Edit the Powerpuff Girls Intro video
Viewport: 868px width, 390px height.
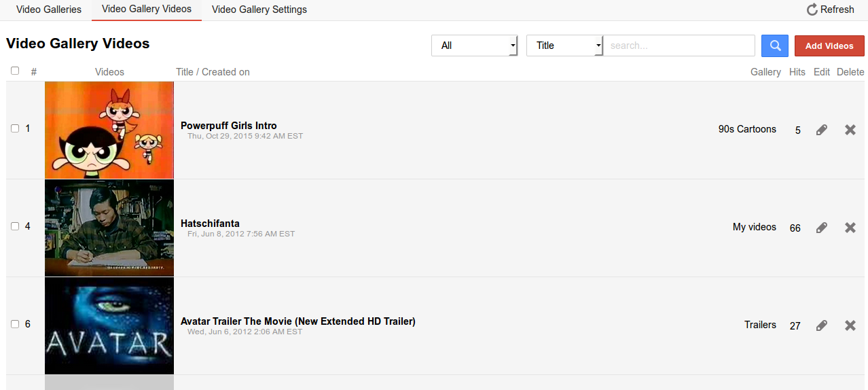[x=821, y=130]
